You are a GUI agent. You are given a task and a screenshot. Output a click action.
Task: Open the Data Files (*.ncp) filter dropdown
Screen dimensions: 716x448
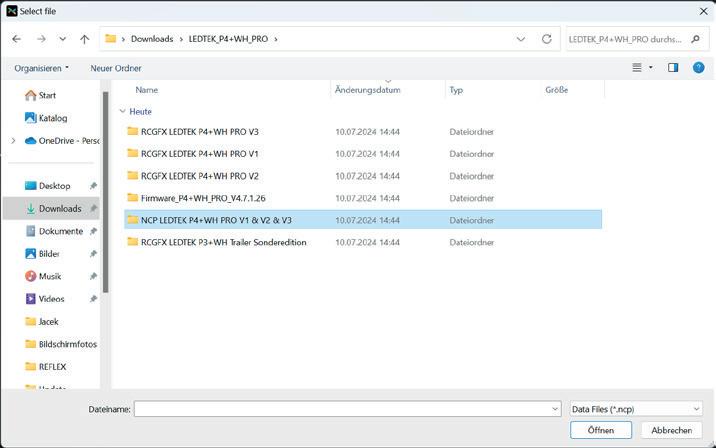pyautogui.click(x=636, y=409)
